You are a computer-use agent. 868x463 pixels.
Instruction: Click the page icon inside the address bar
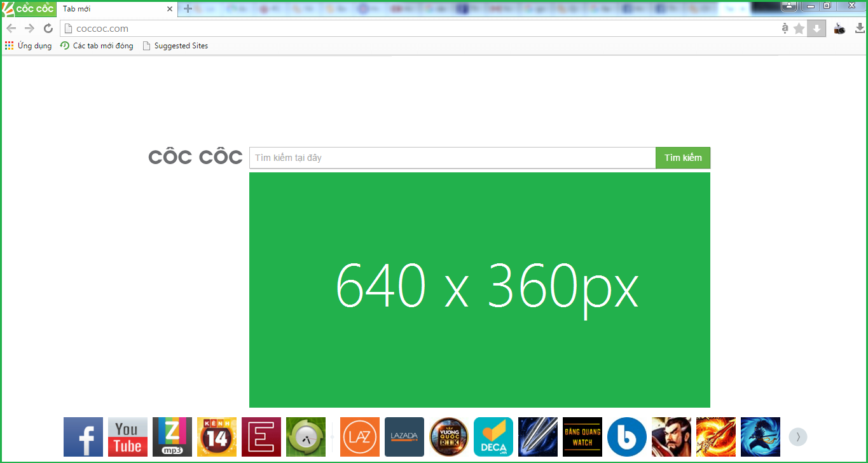pyautogui.click(x=69, y=28)
